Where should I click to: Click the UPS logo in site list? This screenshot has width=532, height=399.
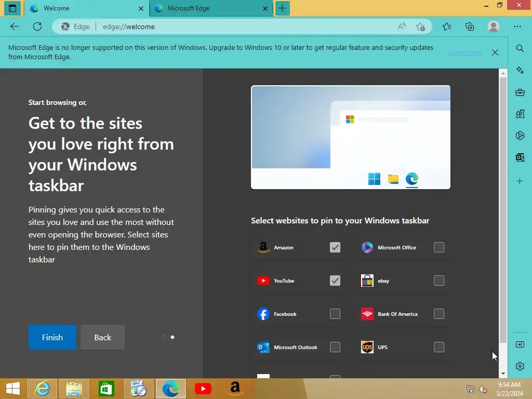pos(367,347)
